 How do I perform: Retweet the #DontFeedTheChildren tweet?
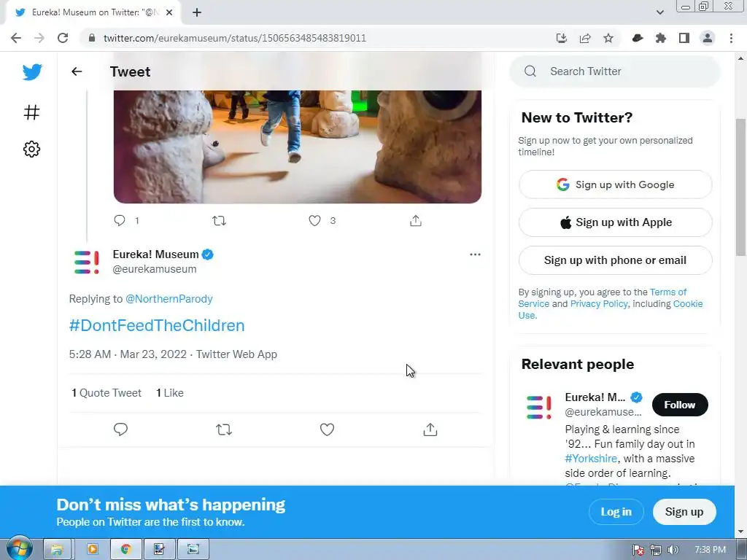pos(224,429)
